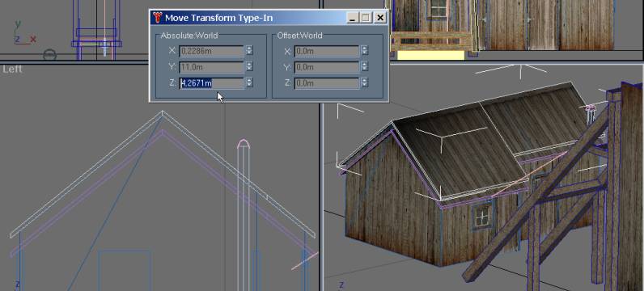Click the Absolute World Z spinner arrows

click(x=249, y=82)
